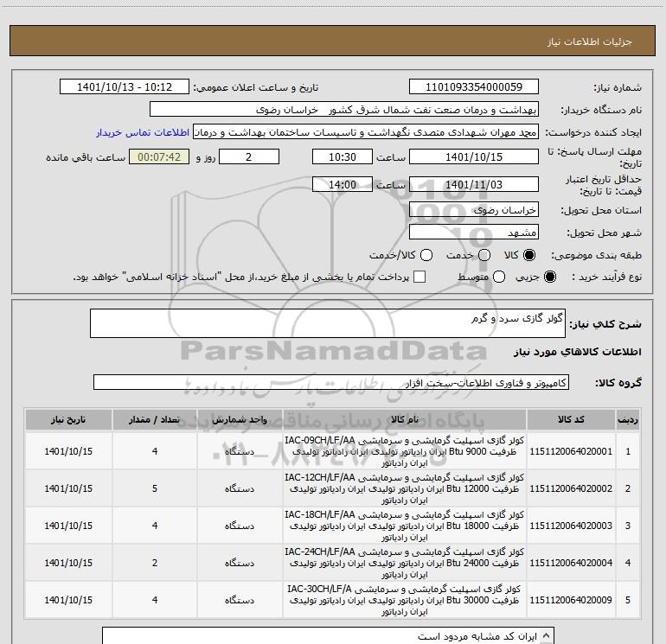Click the نام کالا column header
The width and height of the screenshot is (666, 644).
[405, 419]
